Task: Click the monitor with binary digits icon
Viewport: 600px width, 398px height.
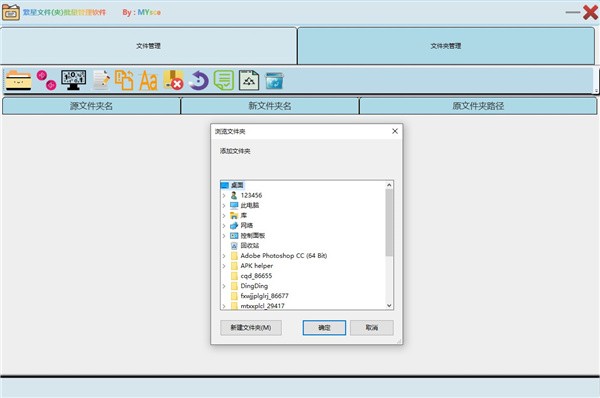Action: 73,80
